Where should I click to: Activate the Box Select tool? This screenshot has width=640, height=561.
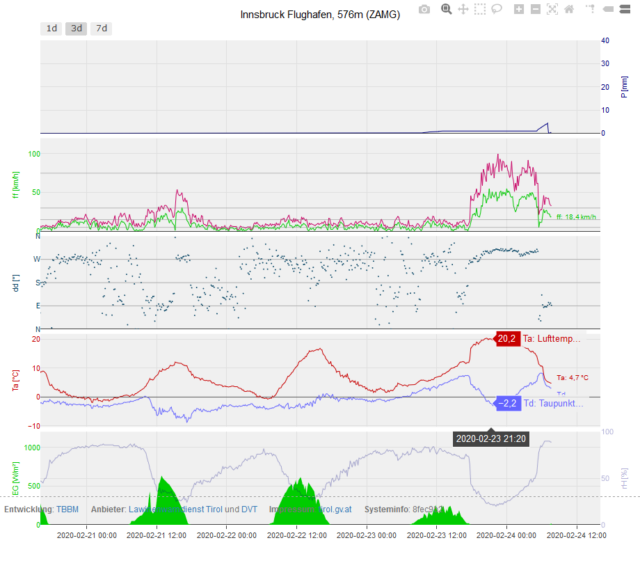[480, 9]
